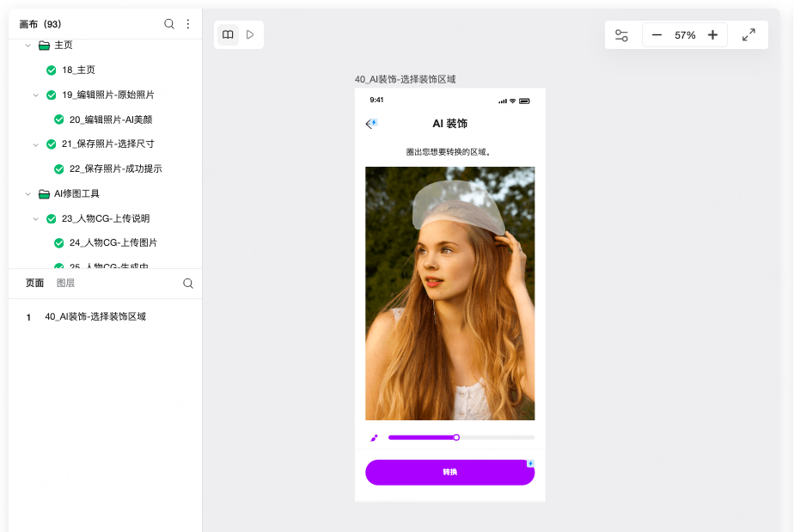Toggle the book-shaped reading view icon
This screenshot has width=794, height=532.
tap(228, 34)
